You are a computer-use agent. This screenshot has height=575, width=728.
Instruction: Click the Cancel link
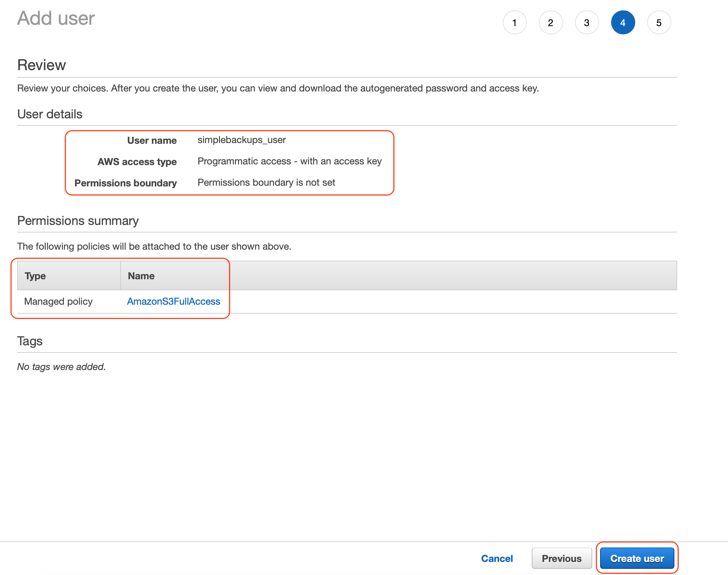click(x=497, y=558)
